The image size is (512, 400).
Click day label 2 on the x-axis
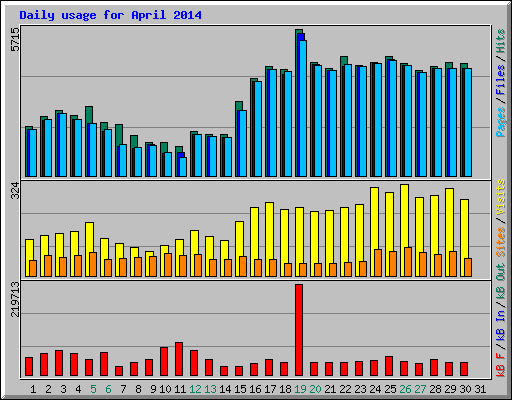48,389
